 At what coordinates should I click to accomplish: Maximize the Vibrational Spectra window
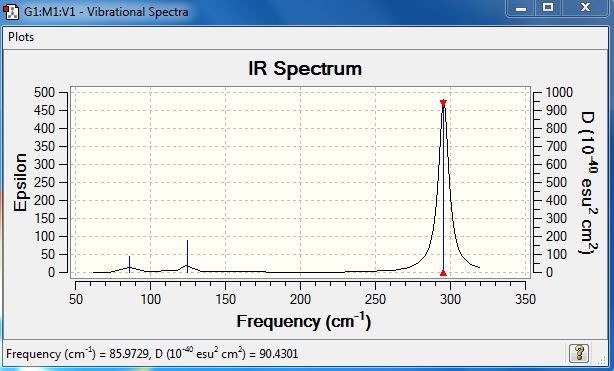point(548,8)
